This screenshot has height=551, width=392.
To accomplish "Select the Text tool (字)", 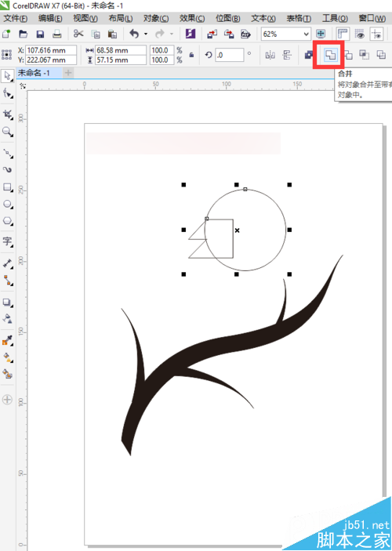I will [x=7, y=241].
